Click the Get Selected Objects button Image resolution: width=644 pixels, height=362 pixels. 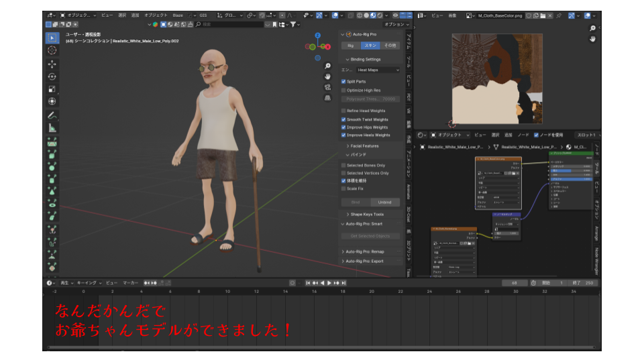pos(370,236)
